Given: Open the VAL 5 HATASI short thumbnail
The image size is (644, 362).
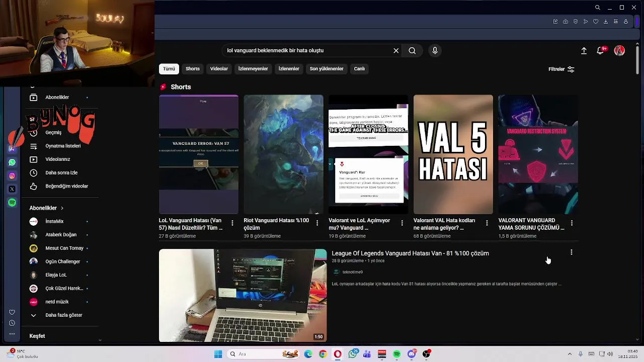Looking at the screenshot, I should [x=453, y=154].
